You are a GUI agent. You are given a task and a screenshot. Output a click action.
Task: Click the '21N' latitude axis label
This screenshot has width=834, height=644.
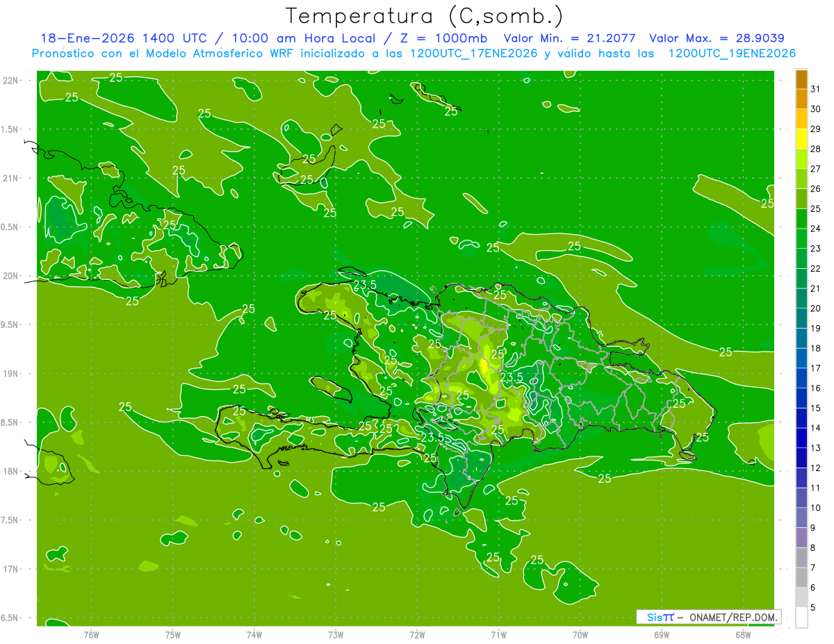point(10,178)
